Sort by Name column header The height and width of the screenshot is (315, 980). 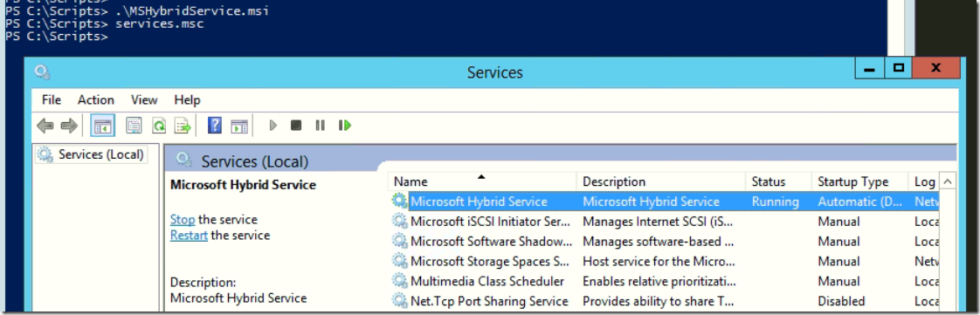482,181
